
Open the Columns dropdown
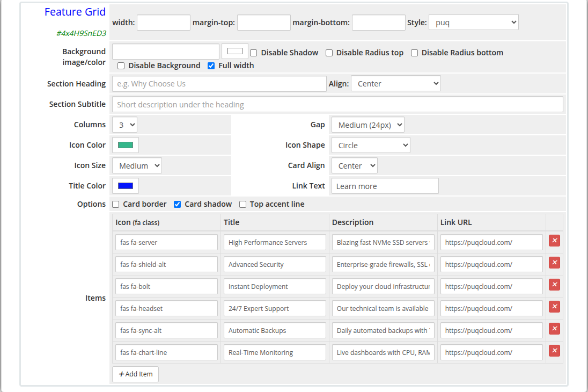tap(124, 124)
